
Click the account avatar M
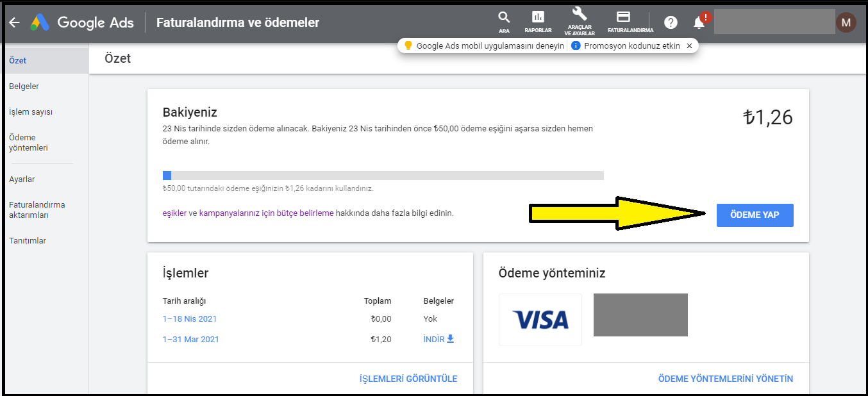(846, 23)
